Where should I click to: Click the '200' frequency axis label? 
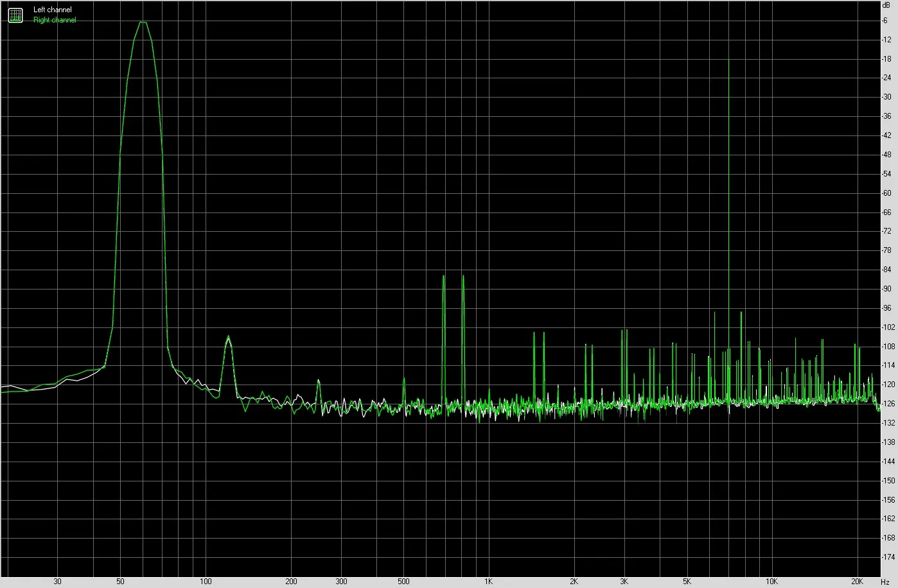tap(291, 582)
